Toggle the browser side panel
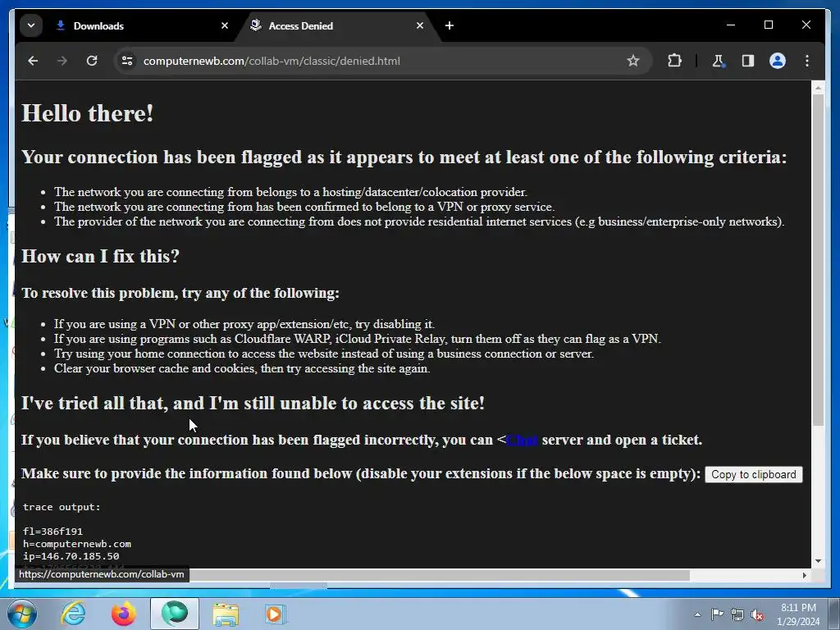Screen dimensions: 840x630 click(x=748, y=61)
